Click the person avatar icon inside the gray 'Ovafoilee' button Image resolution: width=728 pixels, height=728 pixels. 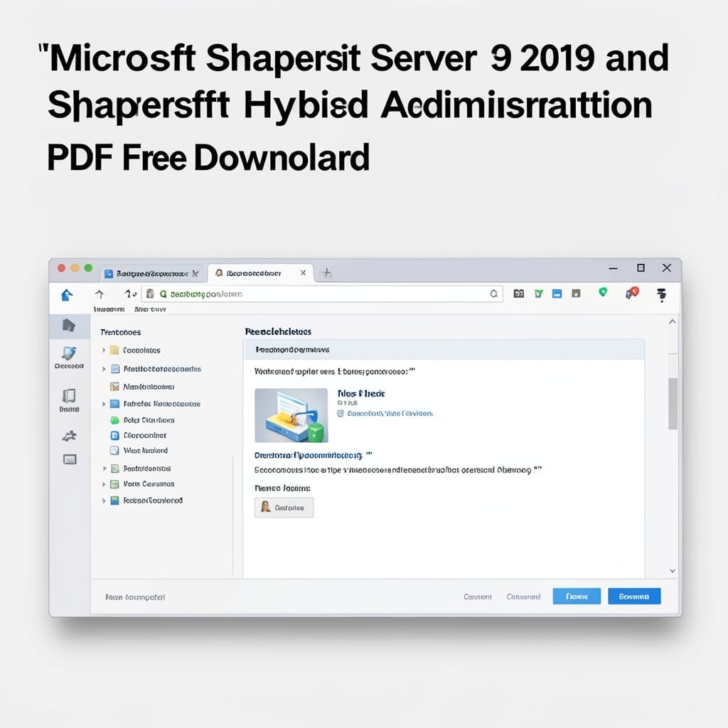[266, 507]
